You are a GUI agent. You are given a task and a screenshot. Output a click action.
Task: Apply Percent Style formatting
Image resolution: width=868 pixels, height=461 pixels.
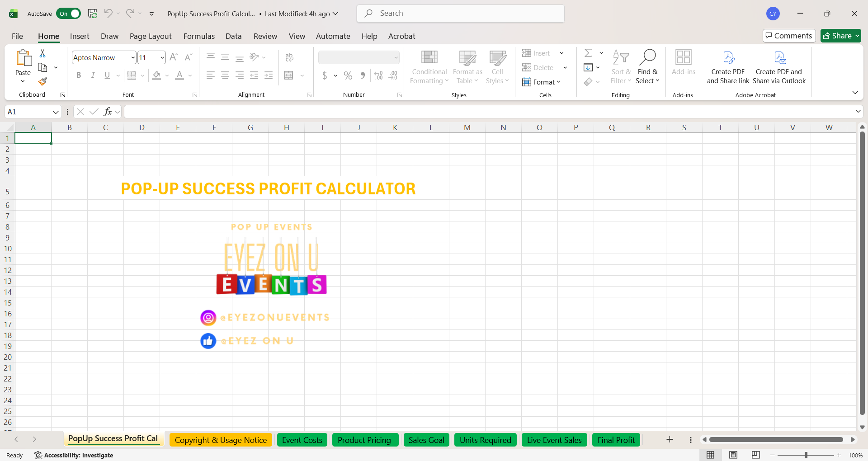(348, 75)
